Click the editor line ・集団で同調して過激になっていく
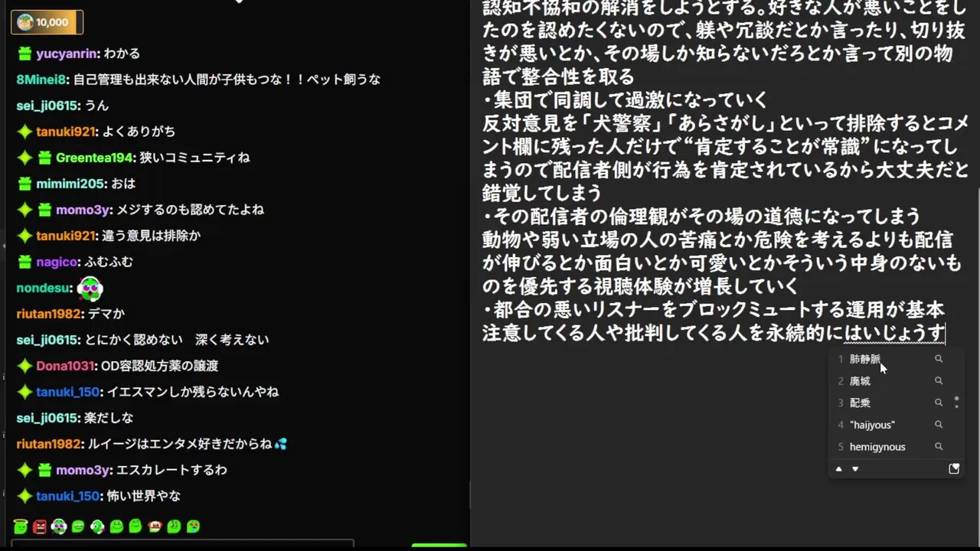The image size is (980, 551). (x=626, y=99)
